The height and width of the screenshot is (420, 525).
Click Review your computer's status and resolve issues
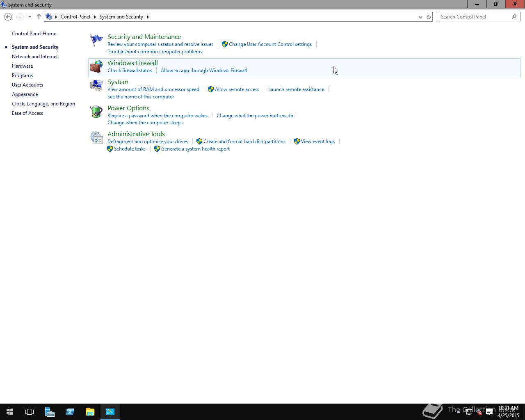point(160,44)
